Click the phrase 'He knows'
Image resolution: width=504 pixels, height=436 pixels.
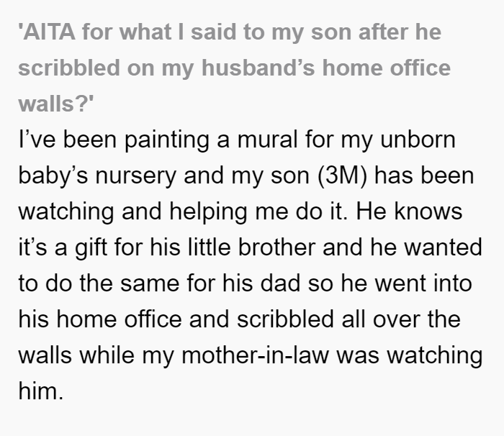click(409, 212)
